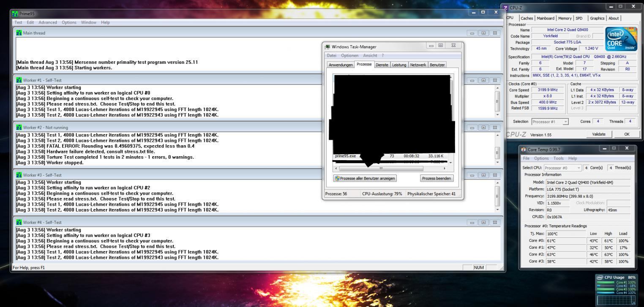
Task: Switch to the Anwendungen tab
Action: (x=341, y=65)
